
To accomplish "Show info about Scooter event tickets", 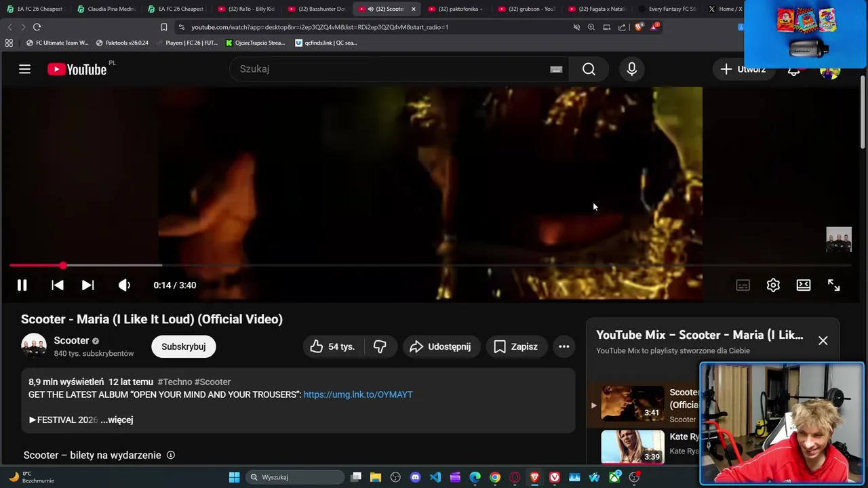I will click(x=171, y=455).
